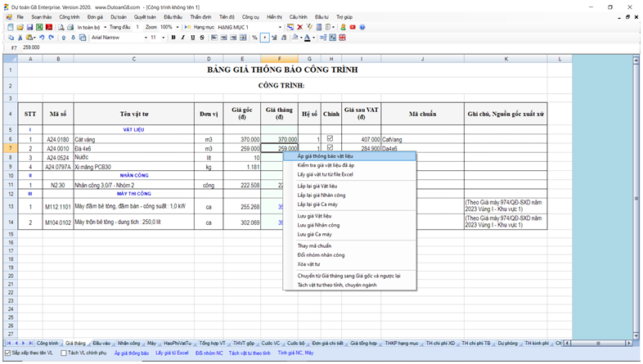Move row up with up arrow icon
The image size is (643, 364).
(x=64, y=38)
